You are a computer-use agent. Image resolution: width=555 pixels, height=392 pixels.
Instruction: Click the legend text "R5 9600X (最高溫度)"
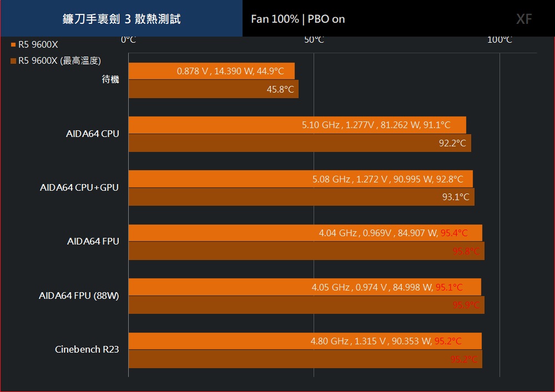point(59,61)
